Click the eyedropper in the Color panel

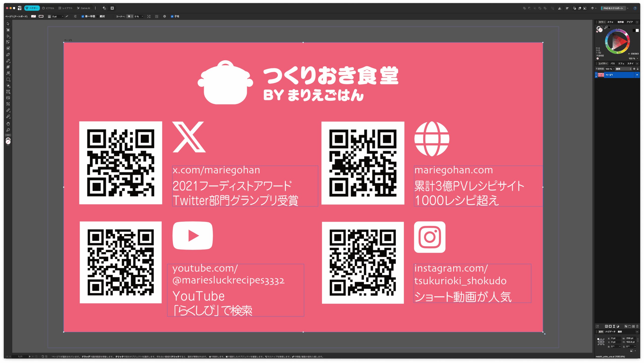click(606, 27)
